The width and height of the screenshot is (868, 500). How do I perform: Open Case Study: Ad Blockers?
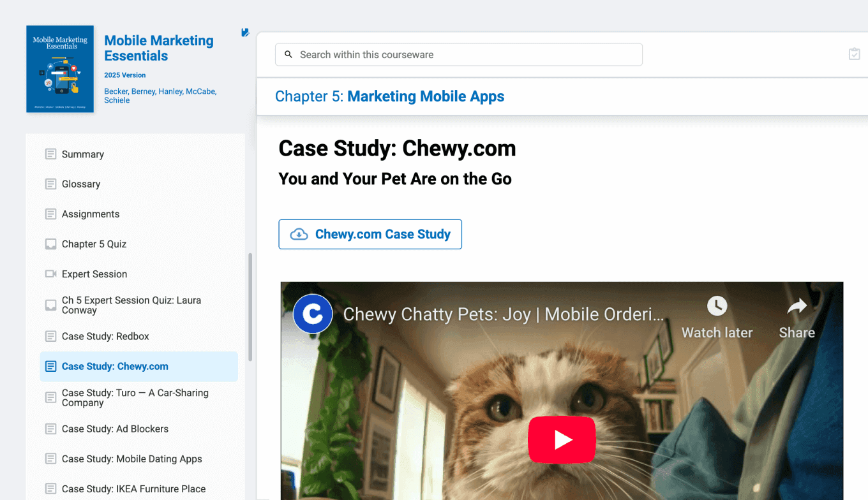tap(115, 429)
